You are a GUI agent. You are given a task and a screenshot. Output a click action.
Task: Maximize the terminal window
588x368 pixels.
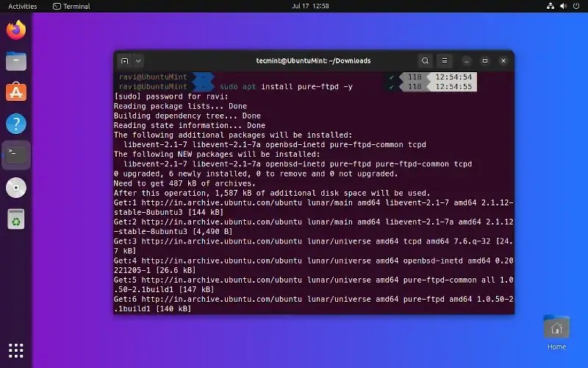point(485,61)
